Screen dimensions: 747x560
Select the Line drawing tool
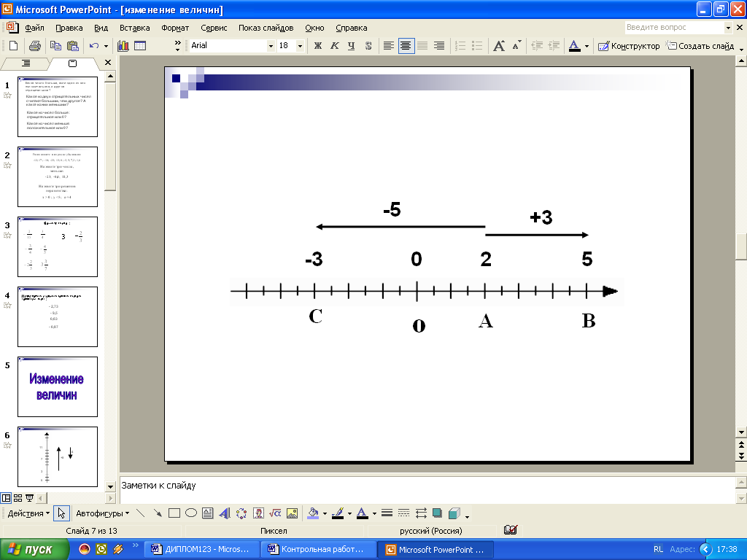[141, 513]
